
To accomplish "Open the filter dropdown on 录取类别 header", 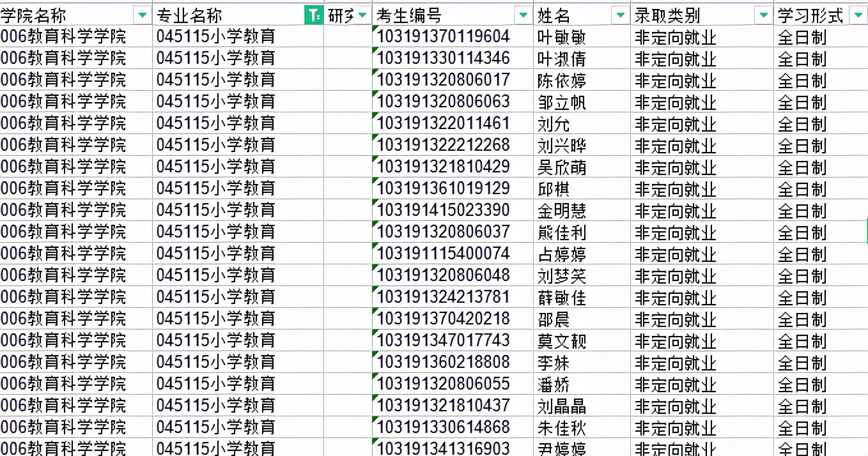I will pos(763,14).
